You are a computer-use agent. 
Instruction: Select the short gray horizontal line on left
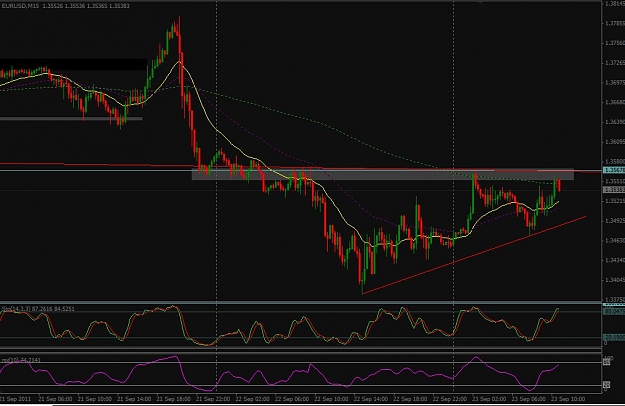click(x=71, y=118)
